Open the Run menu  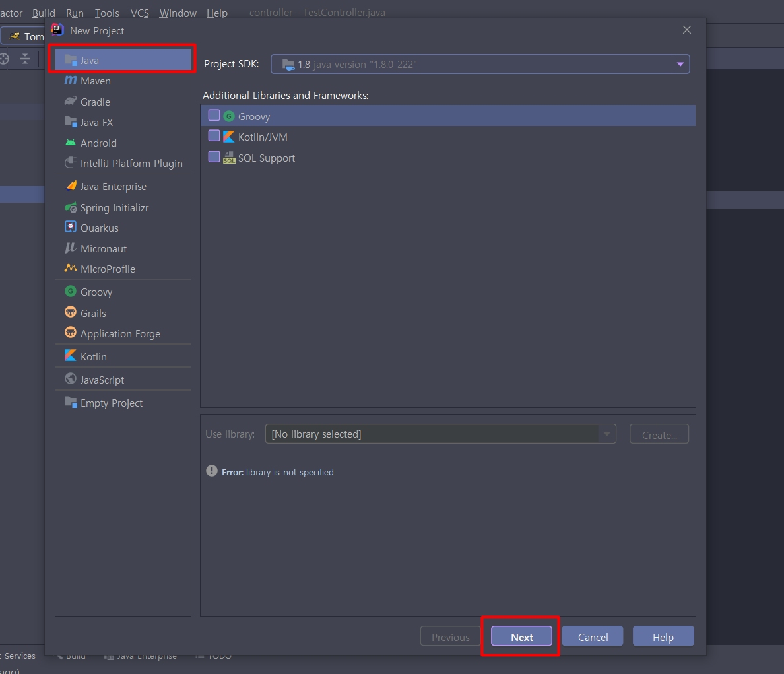coord(75,13)
